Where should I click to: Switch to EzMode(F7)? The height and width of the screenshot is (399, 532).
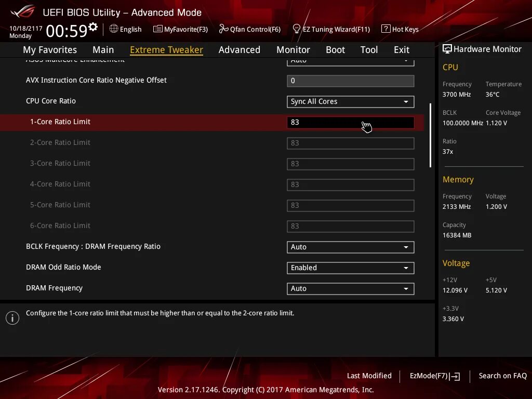(x=435, y=376)
